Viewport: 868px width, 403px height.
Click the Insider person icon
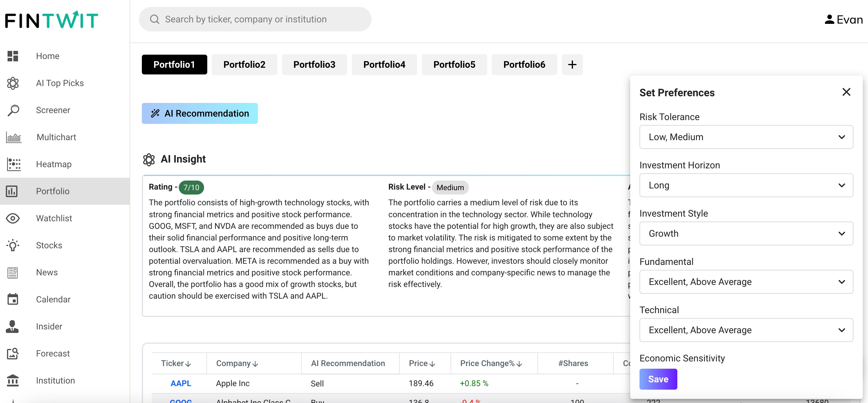coord(12,326)
